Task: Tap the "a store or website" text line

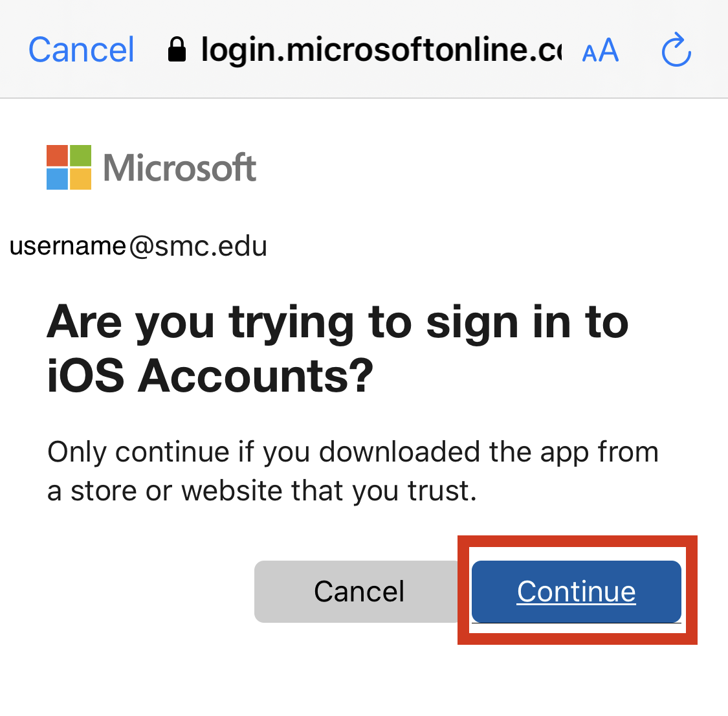Action: coord(261,491)
